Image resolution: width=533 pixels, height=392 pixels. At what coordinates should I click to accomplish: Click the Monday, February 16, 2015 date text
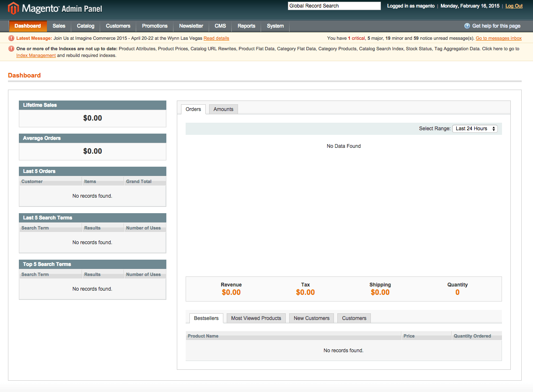coord(470,6)
